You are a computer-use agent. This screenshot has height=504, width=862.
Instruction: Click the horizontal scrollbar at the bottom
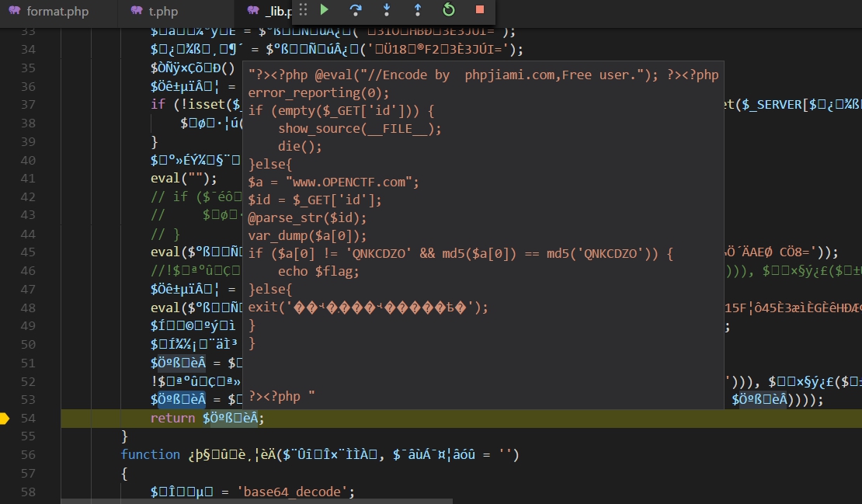click(256, 501)
